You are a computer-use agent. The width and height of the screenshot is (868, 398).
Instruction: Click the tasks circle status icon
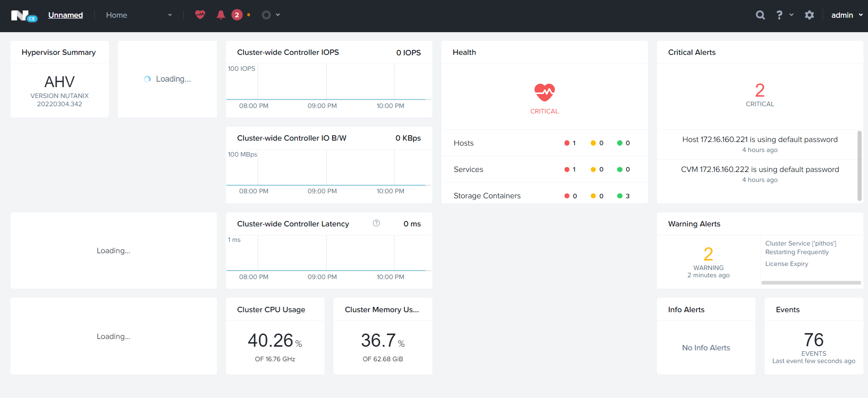[266, 15]
